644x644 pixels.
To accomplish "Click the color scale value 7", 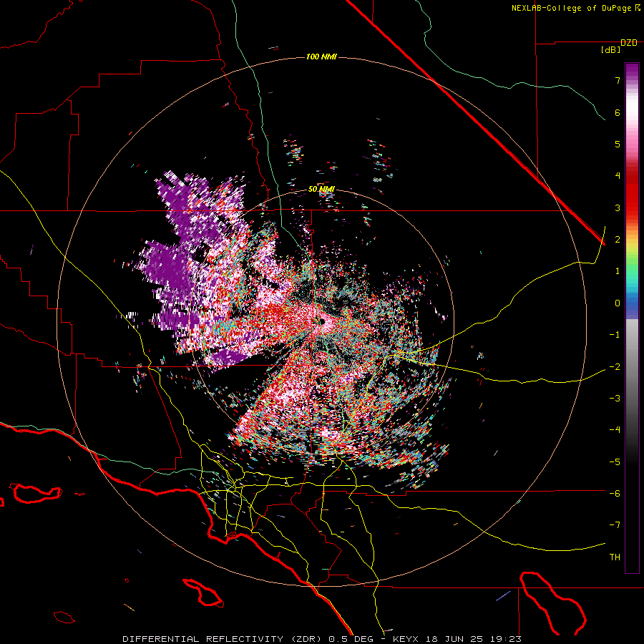I will point(618,80).
